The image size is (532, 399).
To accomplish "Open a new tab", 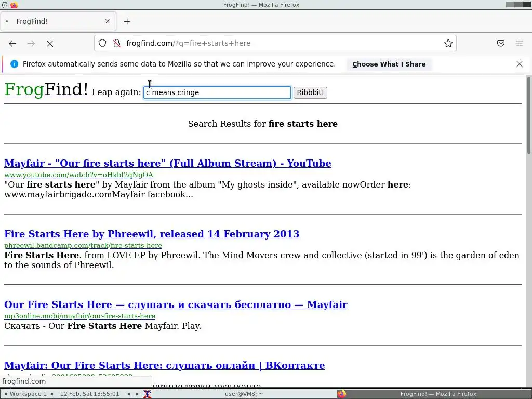I will [x=127, y=21].
